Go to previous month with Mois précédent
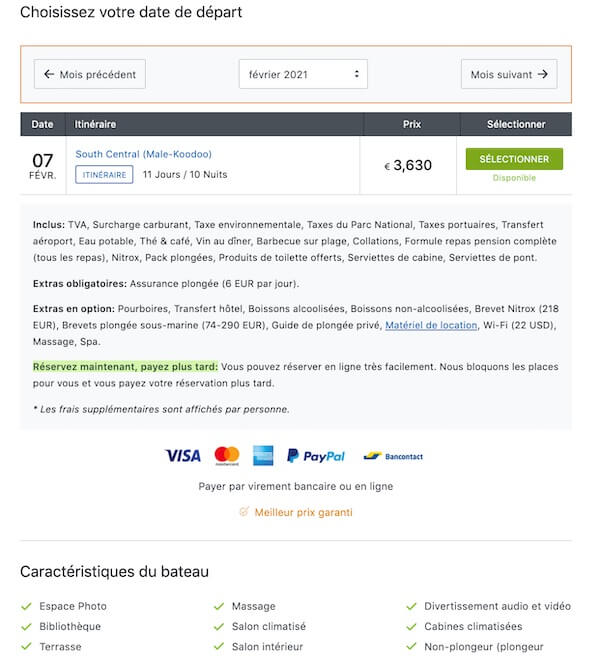Screen dimensions: 600x660 pos(90,74)
